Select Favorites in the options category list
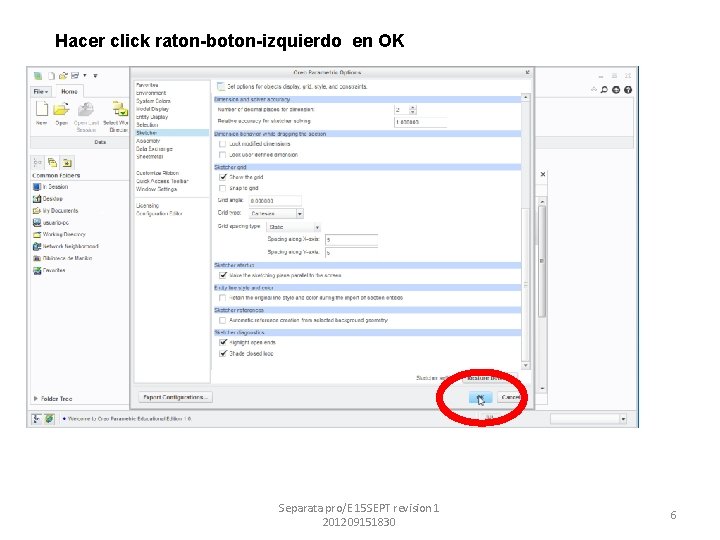This screenshot has width=720, height=540. 147,85
